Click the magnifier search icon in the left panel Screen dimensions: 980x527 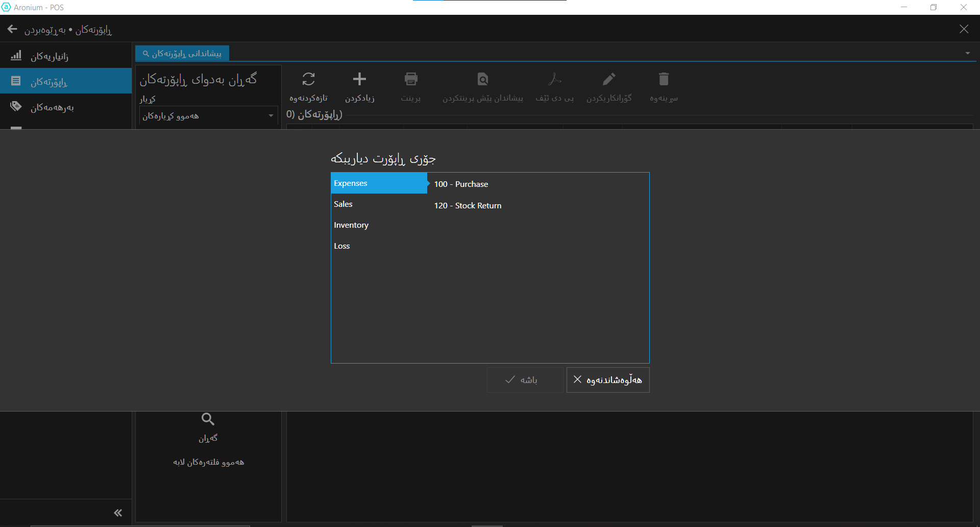[x=208, y=420]
